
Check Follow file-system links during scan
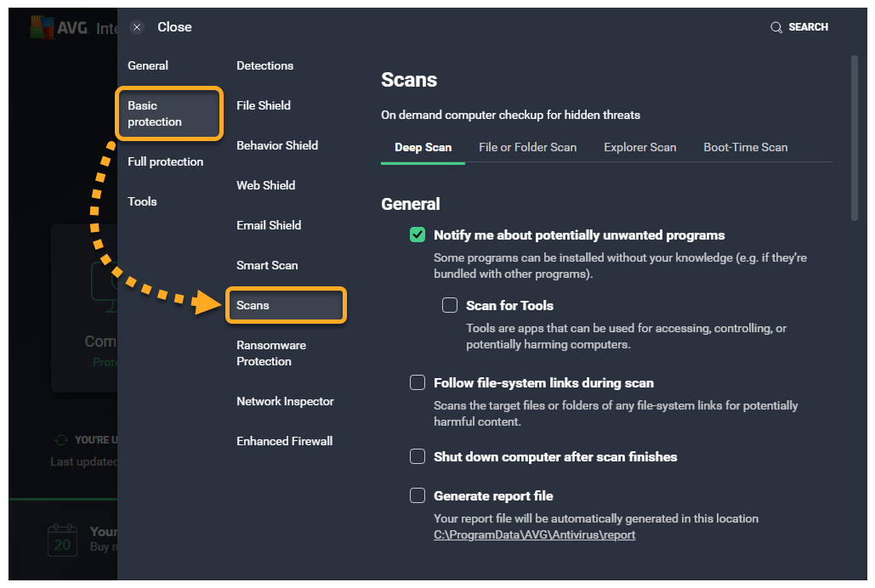418,382
